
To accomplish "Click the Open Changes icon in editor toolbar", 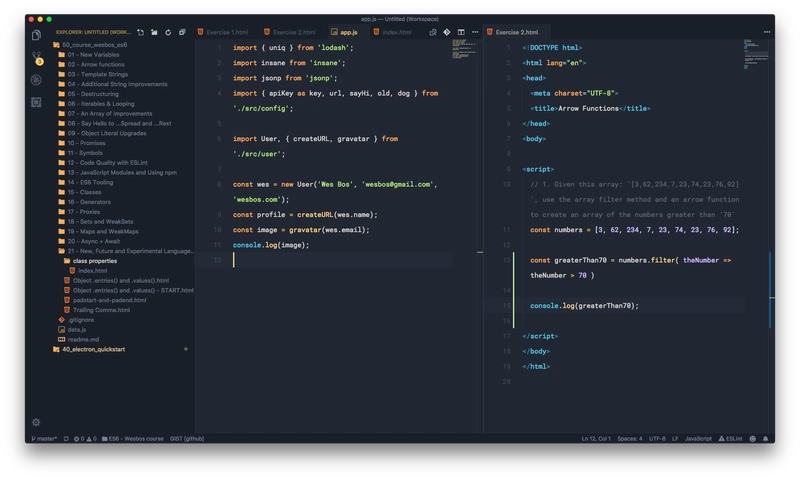I will point(433,32).
